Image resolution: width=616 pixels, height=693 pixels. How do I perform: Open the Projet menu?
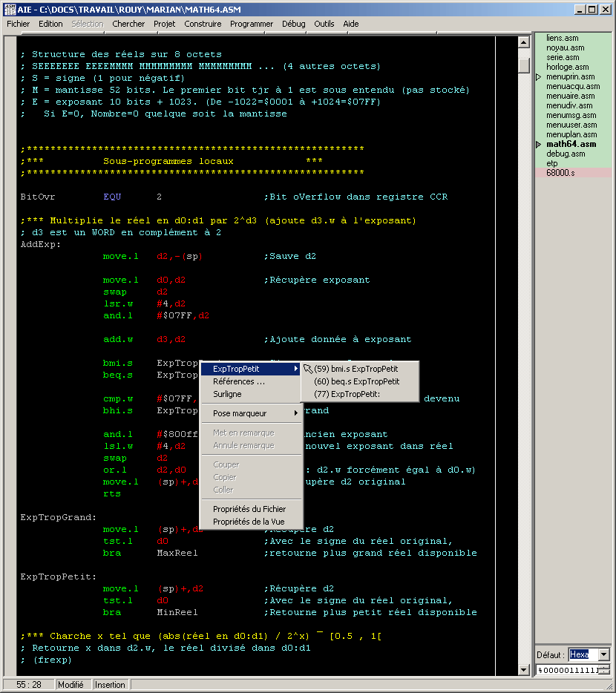[x=164, y=24]
